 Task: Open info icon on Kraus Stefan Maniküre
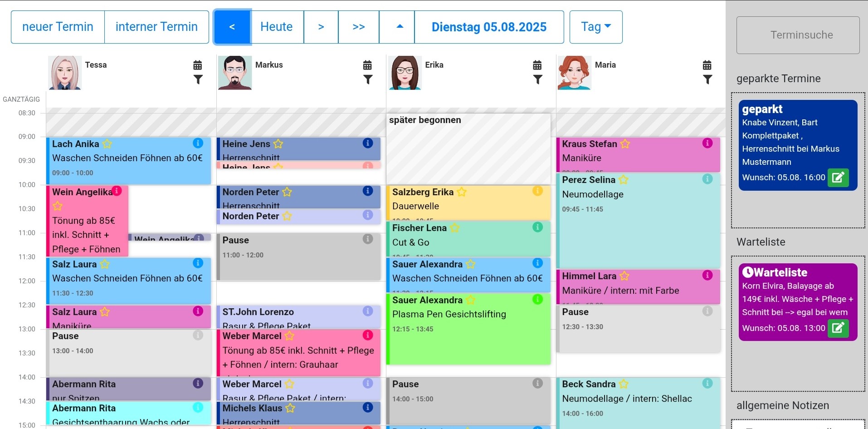point(707,143)
